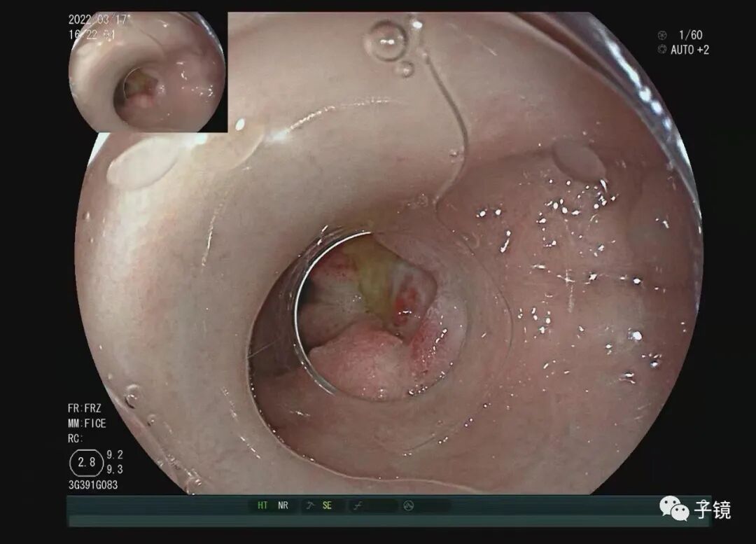
Task: Click the main frozen endoscopy image
Action: coord(391,253)
